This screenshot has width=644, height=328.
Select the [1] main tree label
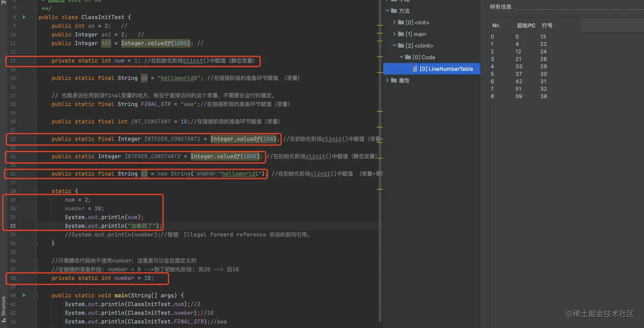tap(416, 34)
